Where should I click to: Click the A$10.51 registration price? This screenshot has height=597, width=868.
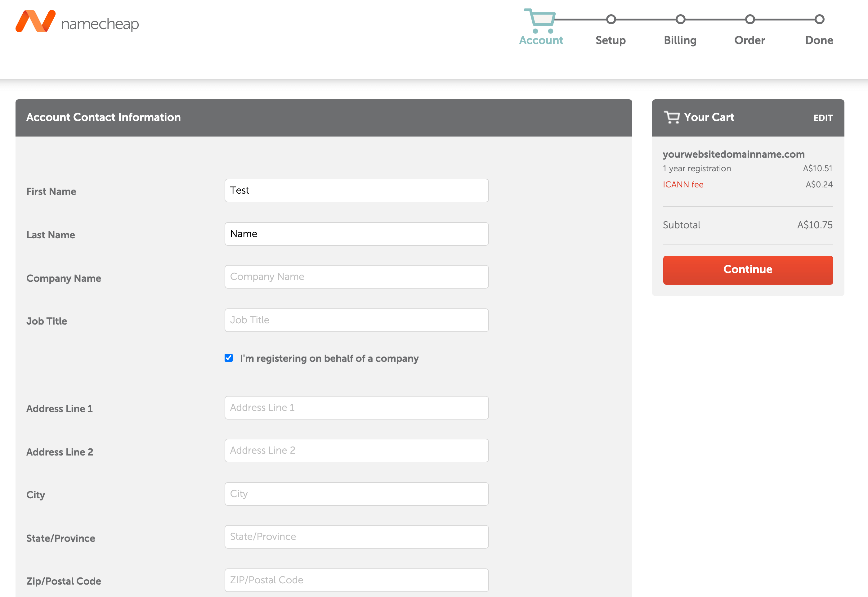[x=817, y=168]
